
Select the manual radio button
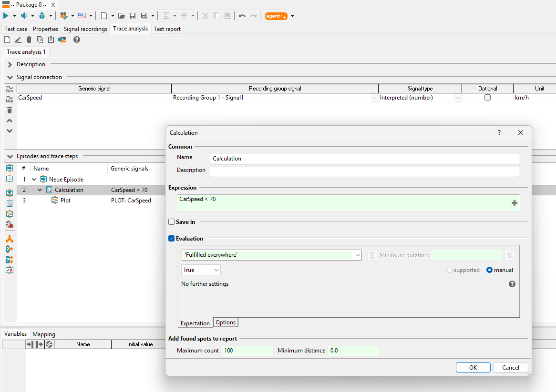[489, 270]
